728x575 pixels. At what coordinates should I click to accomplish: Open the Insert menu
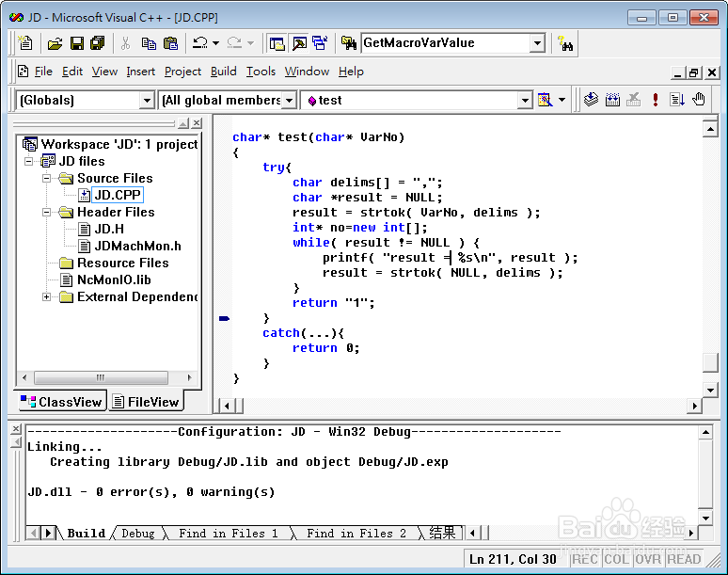coord(141,72)
